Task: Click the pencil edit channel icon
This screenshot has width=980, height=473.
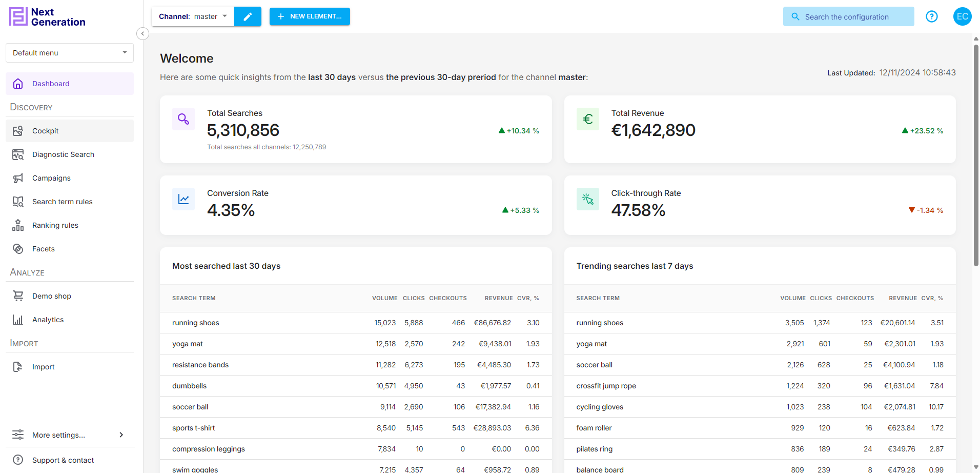Action: click(248, 16)
